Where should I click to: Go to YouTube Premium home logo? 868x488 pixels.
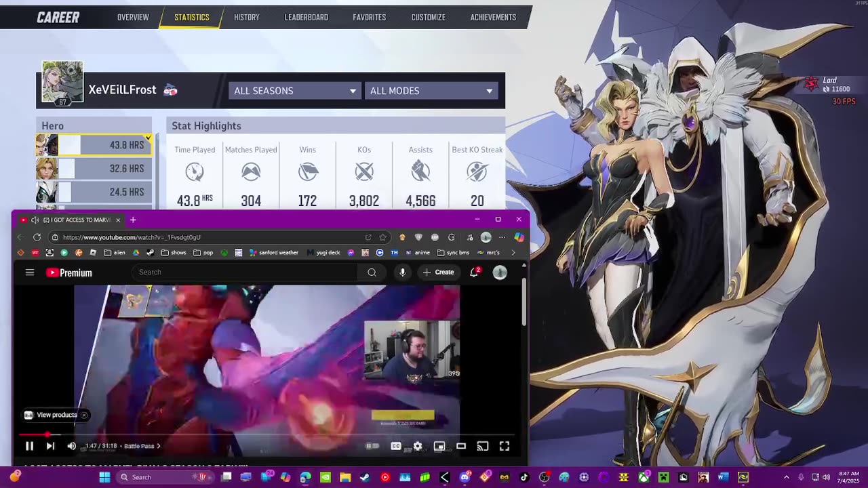pyautogui.click(x=69, y=272)
